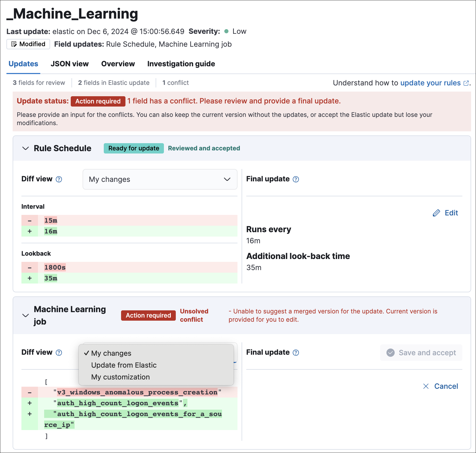Click the 2 fields in Elastic update text
Image resolution: width=476 pixels, height=453 pixels.
click(x=114, y=83)
